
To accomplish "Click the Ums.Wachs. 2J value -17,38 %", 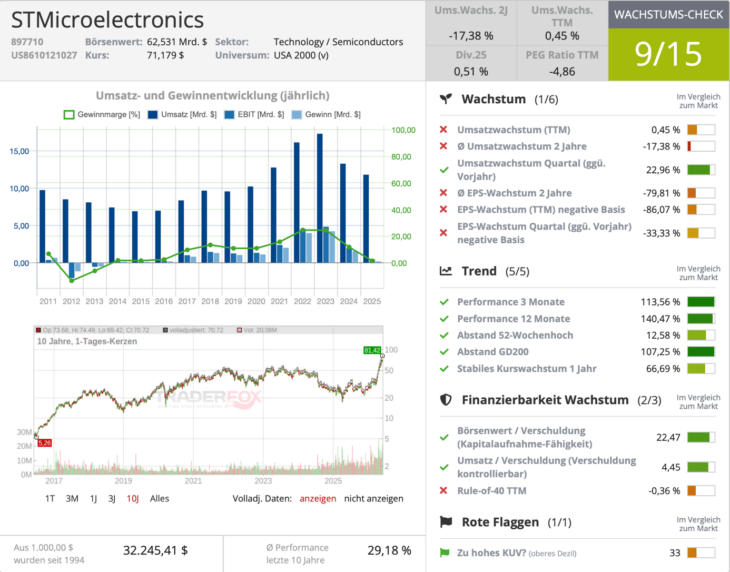I will pos(471,36).
